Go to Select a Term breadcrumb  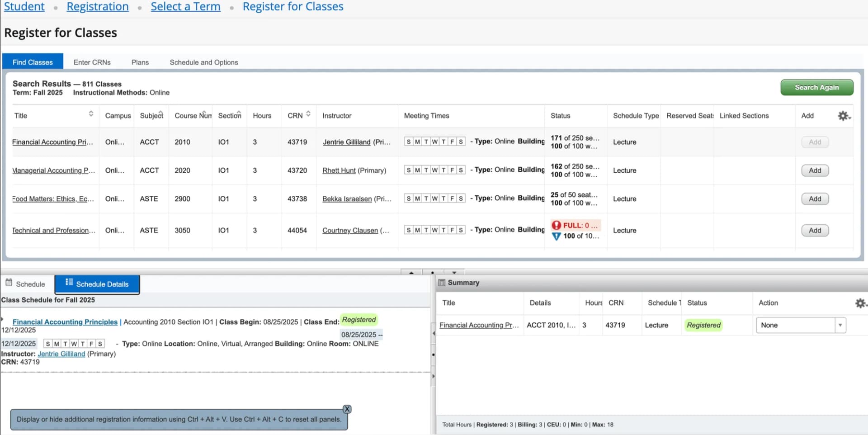[185, 7]
